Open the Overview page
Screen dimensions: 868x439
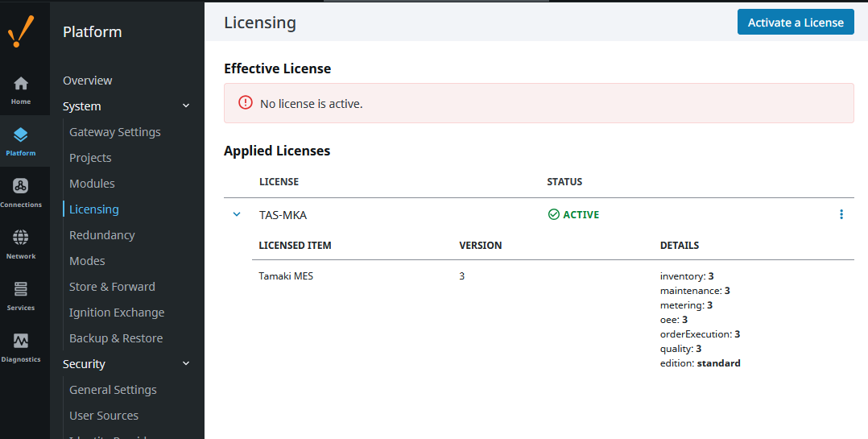[x=88, y=81]
